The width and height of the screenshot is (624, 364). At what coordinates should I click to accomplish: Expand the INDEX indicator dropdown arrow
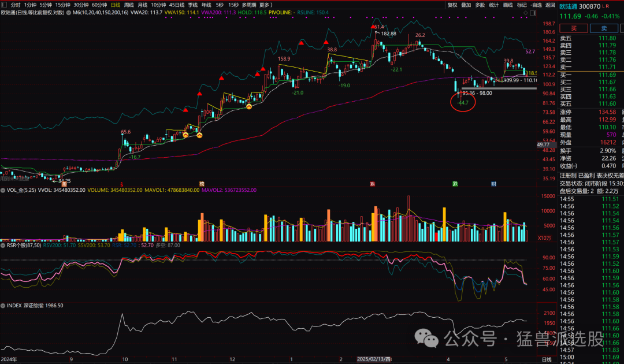point(3,306)
